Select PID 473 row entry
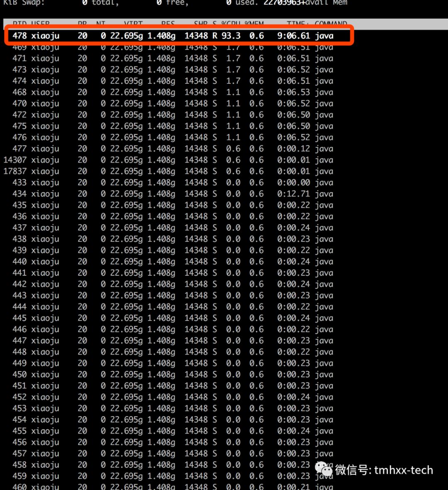 click(19, 70)
